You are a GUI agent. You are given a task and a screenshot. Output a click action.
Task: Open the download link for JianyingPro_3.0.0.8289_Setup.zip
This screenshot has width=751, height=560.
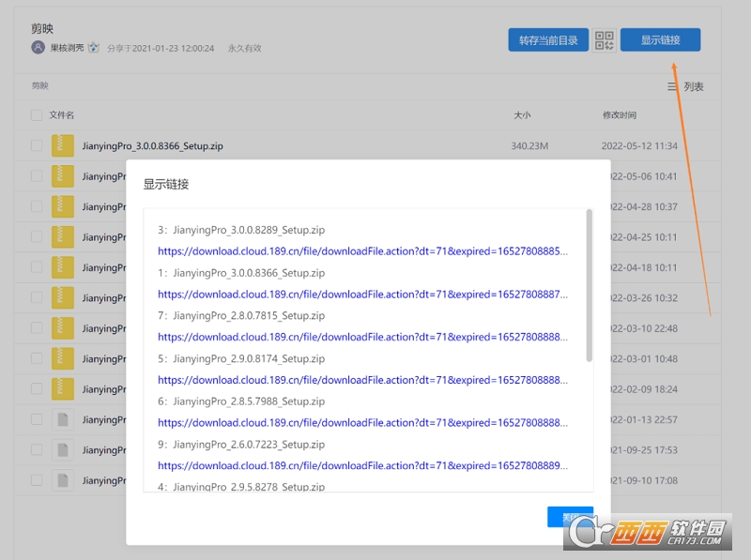click(319, 251)
